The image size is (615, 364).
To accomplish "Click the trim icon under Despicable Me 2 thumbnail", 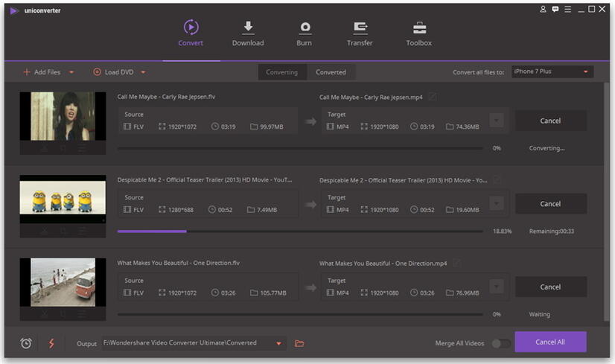I will pyautogui.click(x=45, y=232).
